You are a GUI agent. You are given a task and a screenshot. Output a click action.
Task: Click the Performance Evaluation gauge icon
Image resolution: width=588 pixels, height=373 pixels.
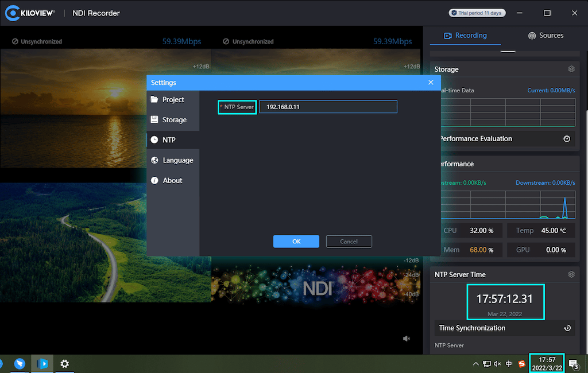tap(567, 139)
